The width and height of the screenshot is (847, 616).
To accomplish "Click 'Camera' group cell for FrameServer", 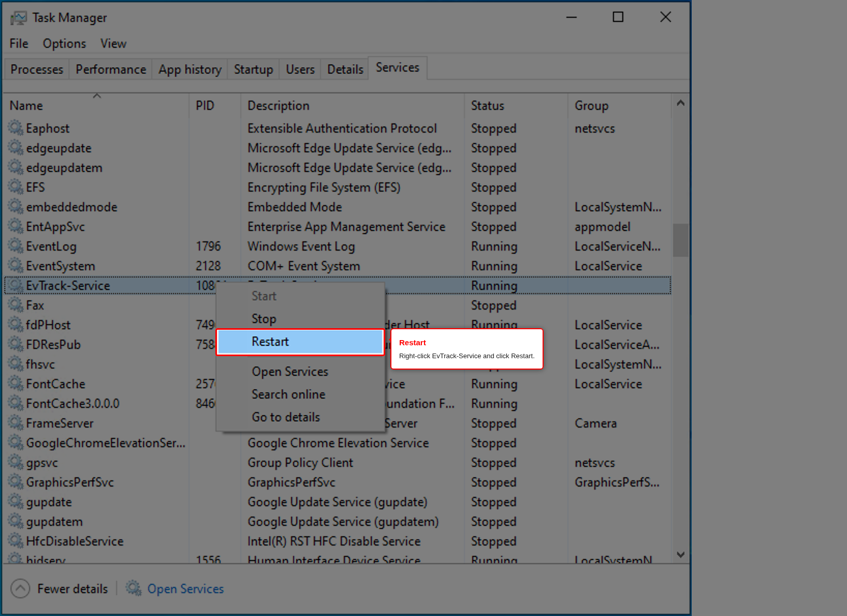I will [595, 423].
